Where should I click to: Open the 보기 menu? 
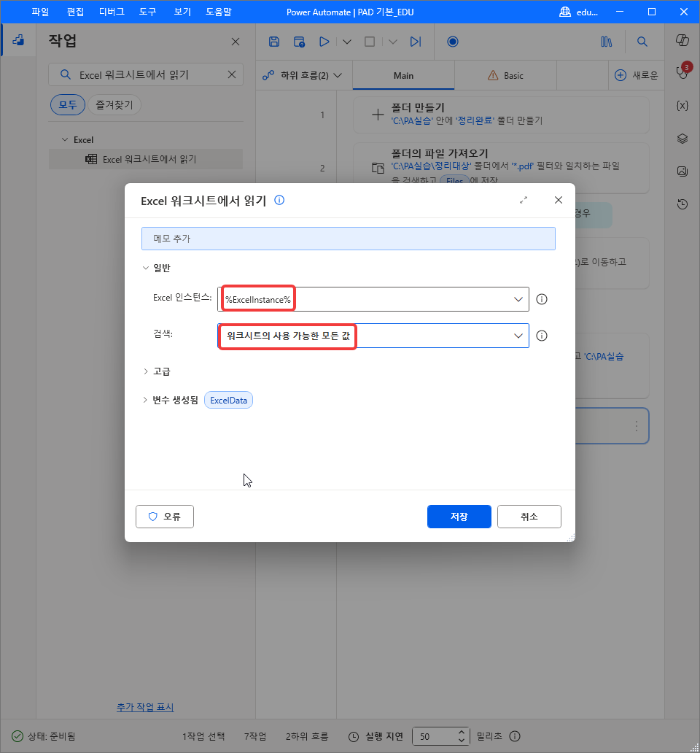pyautogui.click(x=182, y=12)
